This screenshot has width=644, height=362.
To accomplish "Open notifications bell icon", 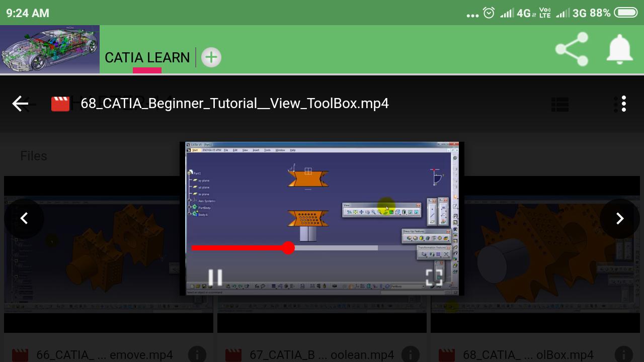I will coord(619,49).
